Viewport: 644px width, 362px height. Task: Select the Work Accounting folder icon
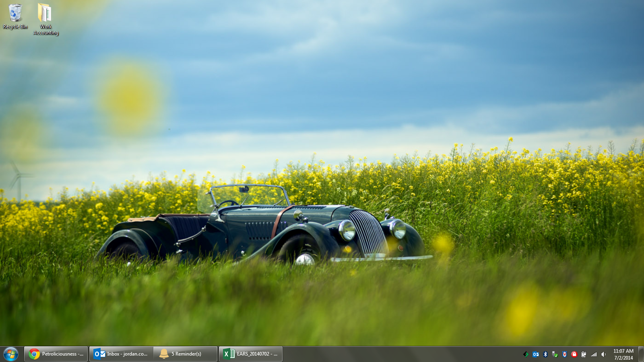pyautogui.click(x=46, y=19)
